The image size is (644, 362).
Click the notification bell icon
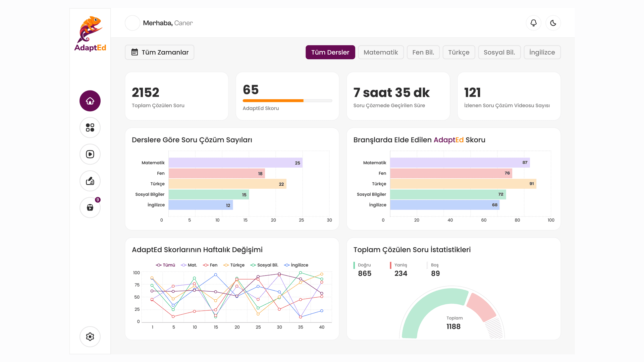tap(533, 23)
